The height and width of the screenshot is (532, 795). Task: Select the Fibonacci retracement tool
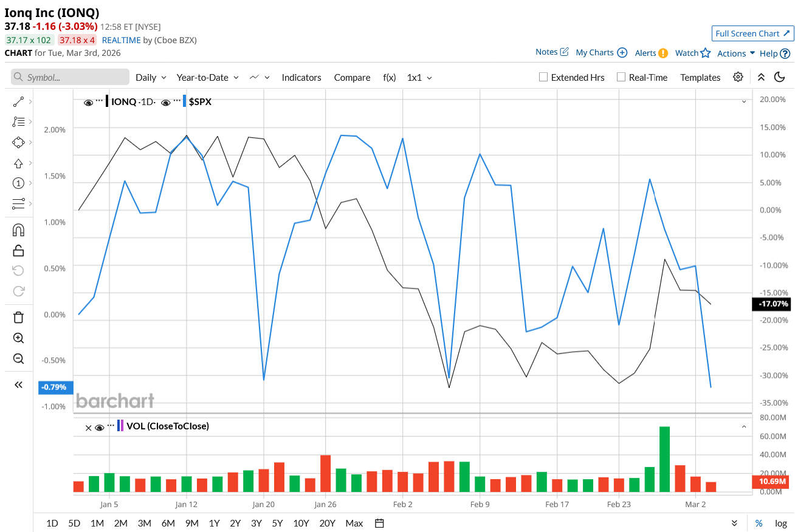[18, 121]
